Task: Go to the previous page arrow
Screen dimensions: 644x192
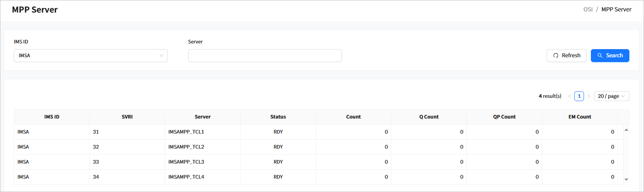Action: coord(569,96)
